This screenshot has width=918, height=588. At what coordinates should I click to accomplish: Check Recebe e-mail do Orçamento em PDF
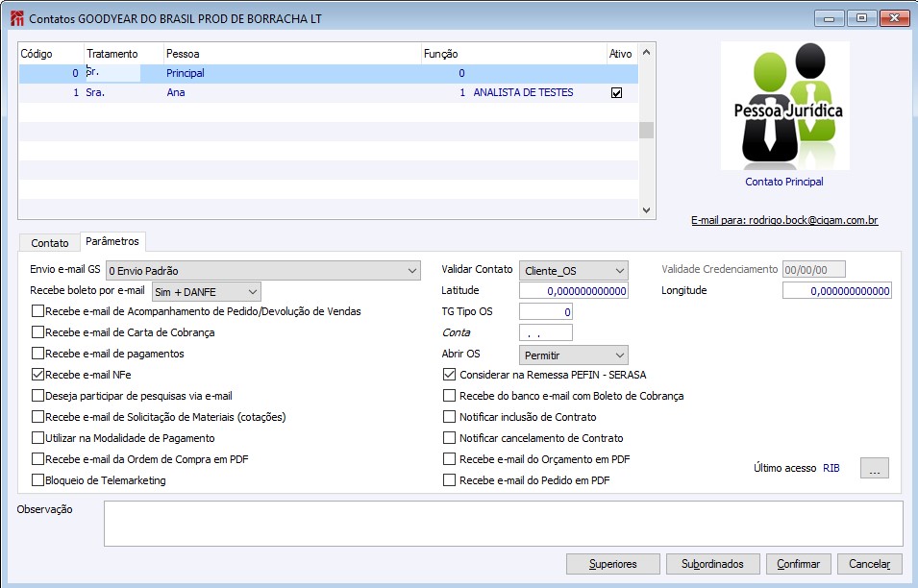tap(449, 458)
